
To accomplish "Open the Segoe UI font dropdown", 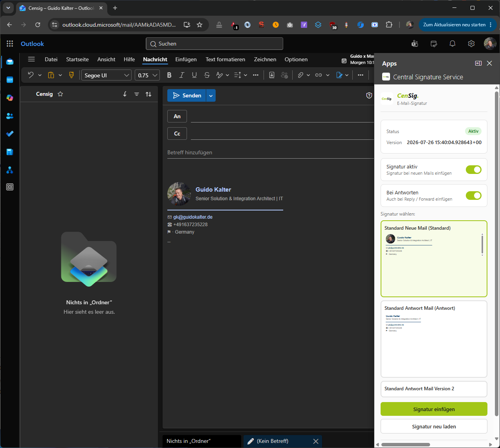I will pos(106,75).
